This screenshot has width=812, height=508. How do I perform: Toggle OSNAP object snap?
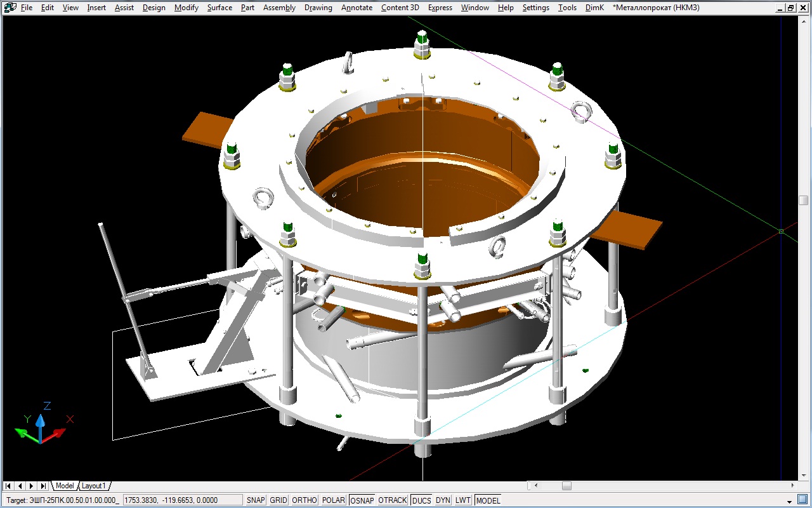362,500
